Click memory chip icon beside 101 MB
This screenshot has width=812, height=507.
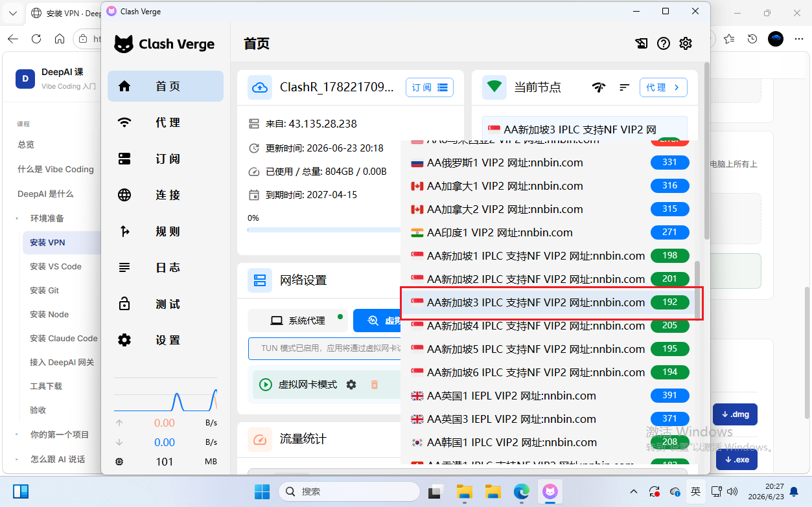[119, 462]
